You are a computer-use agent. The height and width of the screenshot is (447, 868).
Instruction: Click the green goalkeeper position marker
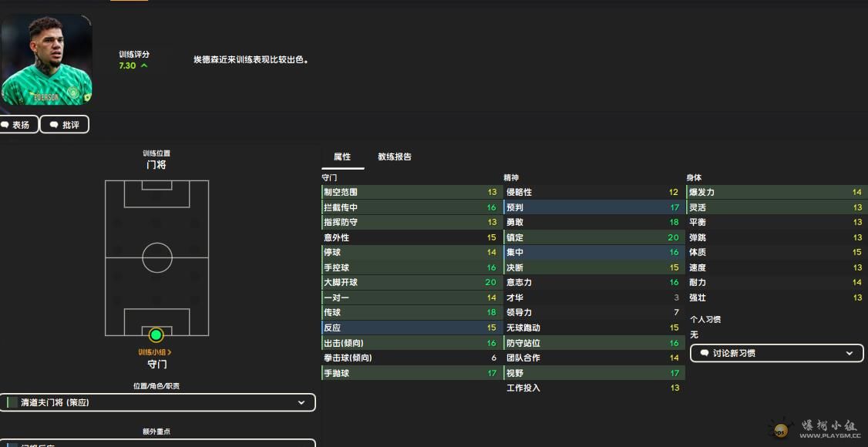tap(156, 334)
